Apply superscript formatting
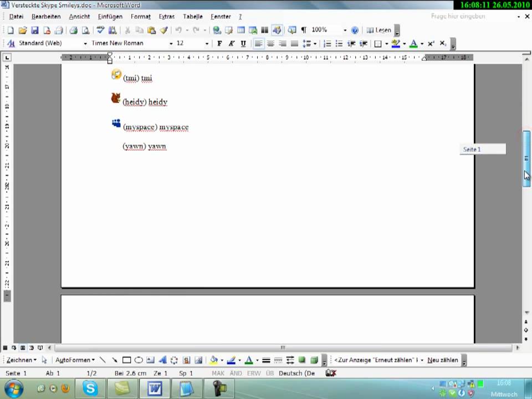The height and width of the screenshot is (399, 532). point(431,43)
